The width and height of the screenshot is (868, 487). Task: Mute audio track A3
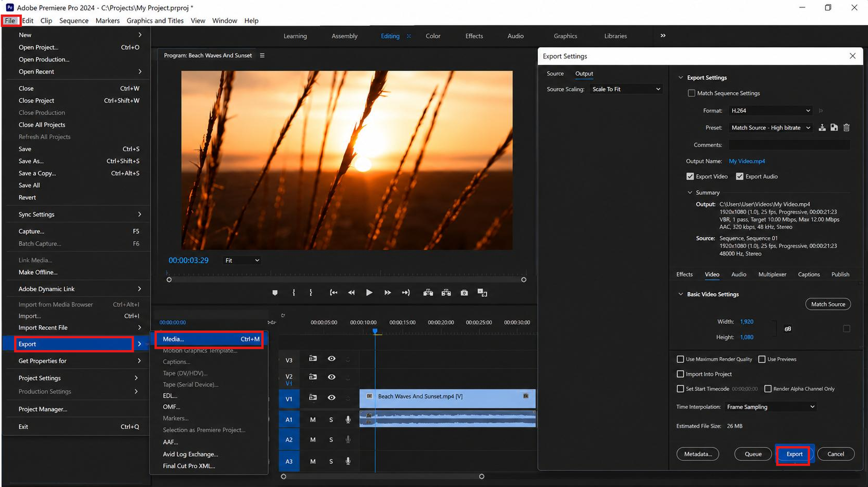coord(313,461)
